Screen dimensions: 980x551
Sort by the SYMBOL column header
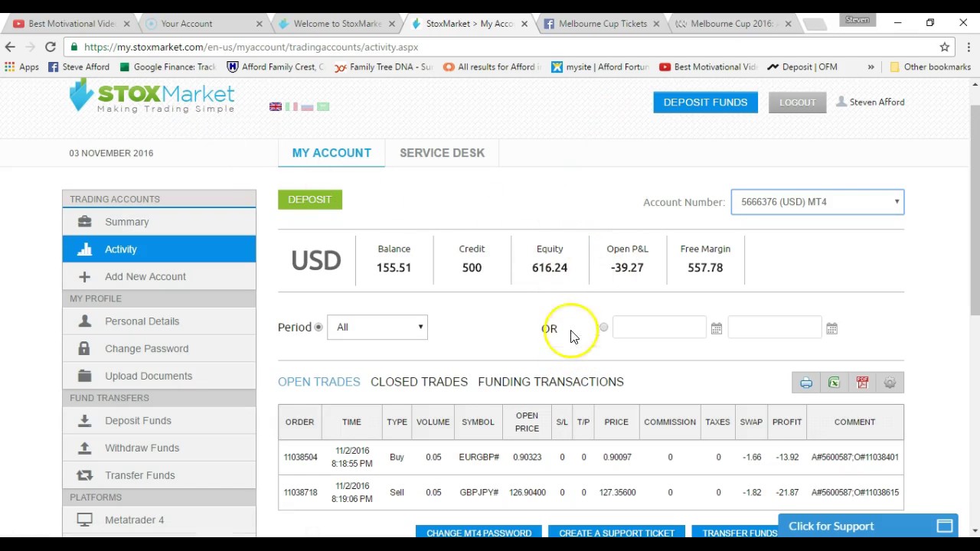click(x=478, y=422)
